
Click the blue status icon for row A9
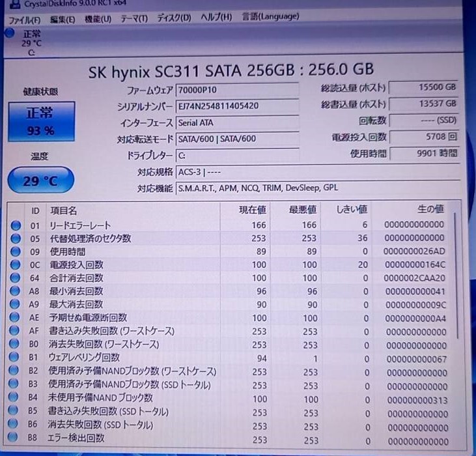click(x=14, y=304)
